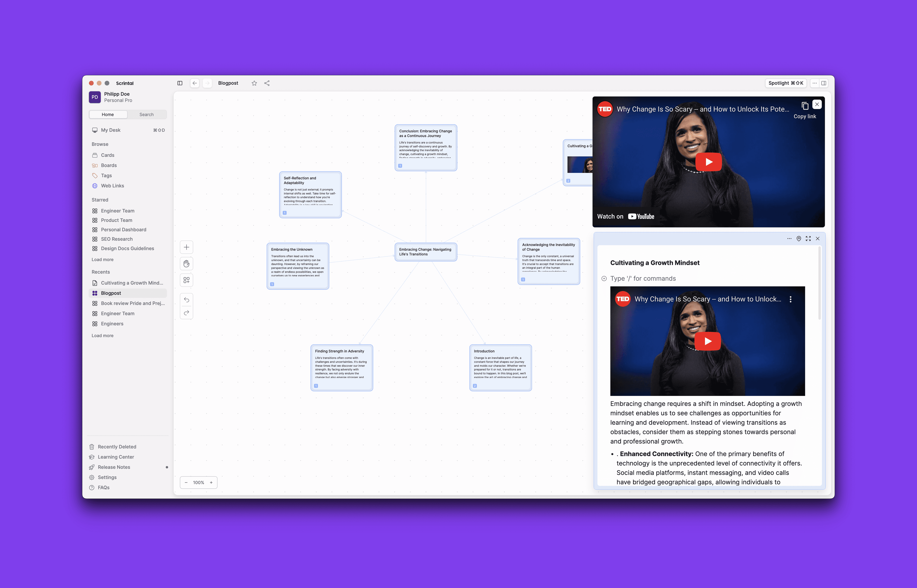
Task: Toggle the right side panel
Action: point(824,83)
